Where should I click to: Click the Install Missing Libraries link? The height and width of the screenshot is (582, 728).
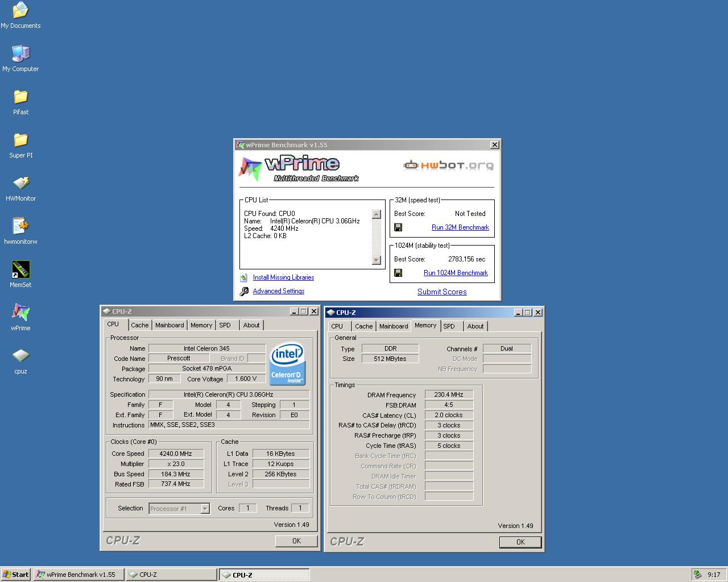(283, 277)
